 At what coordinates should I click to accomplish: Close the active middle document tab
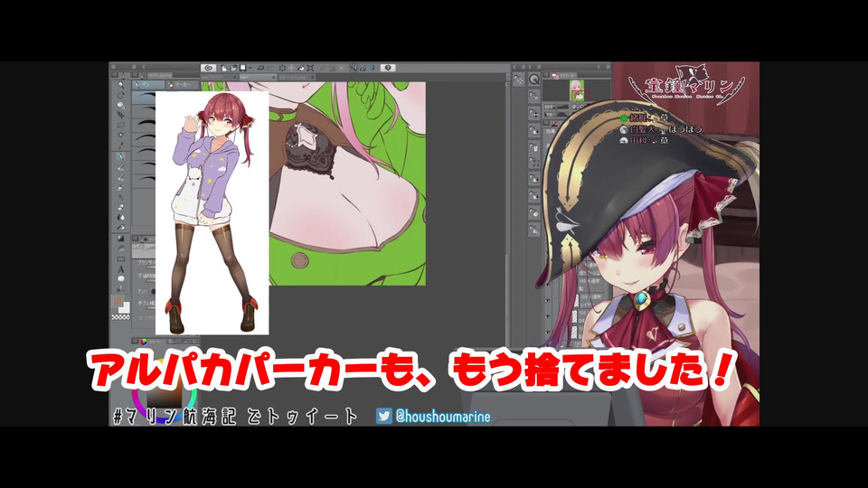[x=272, y=77]
